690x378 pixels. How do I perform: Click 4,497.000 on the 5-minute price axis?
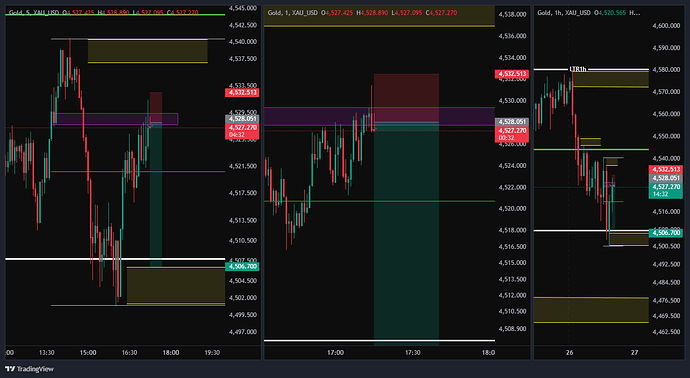[x=243, y=332]
